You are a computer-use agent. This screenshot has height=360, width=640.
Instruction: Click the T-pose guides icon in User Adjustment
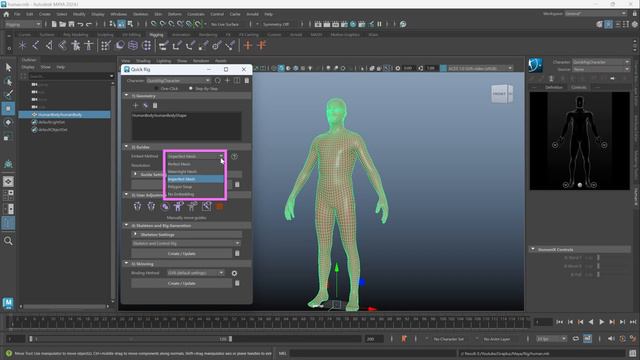pos(178,207)
